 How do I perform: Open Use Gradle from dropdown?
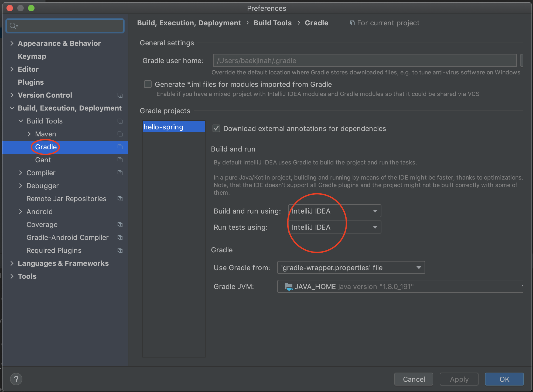tap(351, 268)
